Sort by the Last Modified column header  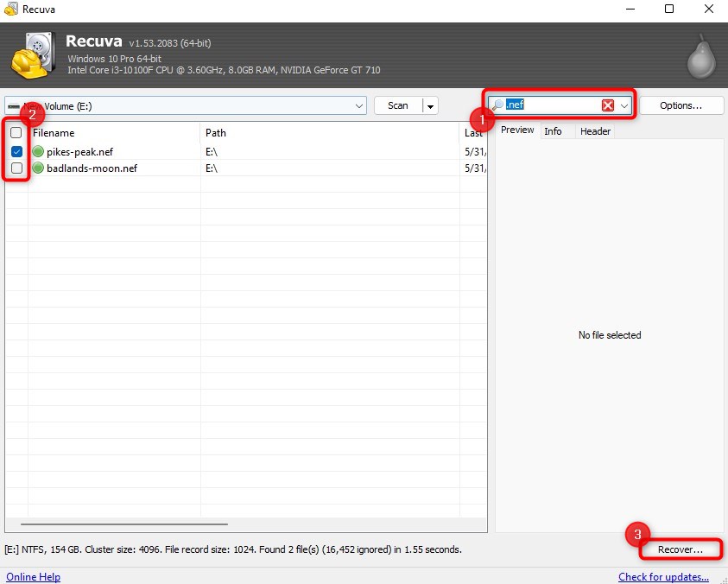coord(473,133)
